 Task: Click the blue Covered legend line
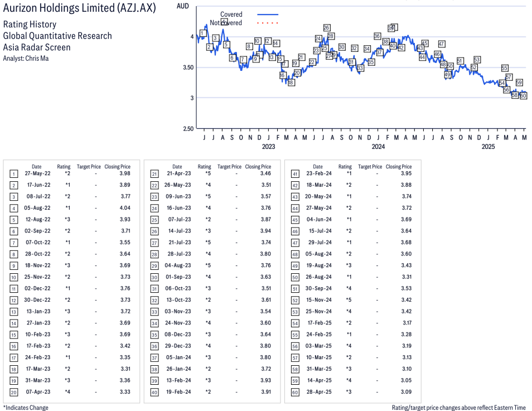(x=268, y=14)
